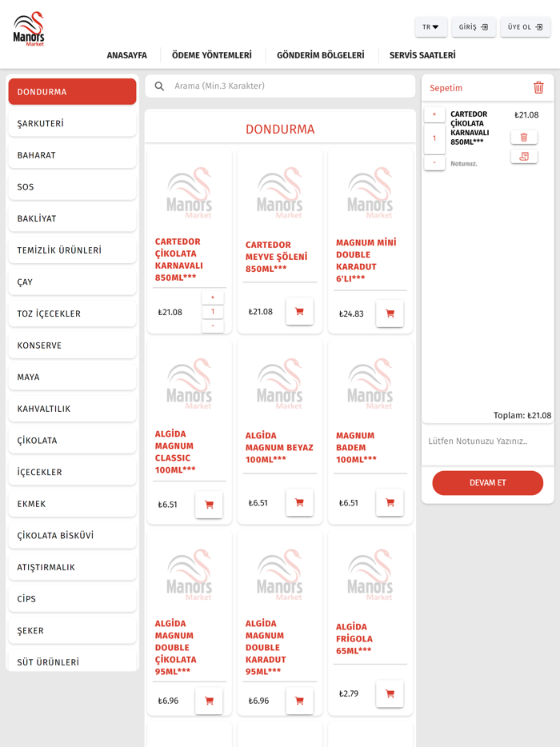The height and width of the screenshot is (747, 560).
Task: Remove Cartedor Çikolata Karnavalı item from cart
Action: pyautogui.click(x=524, y=138)
